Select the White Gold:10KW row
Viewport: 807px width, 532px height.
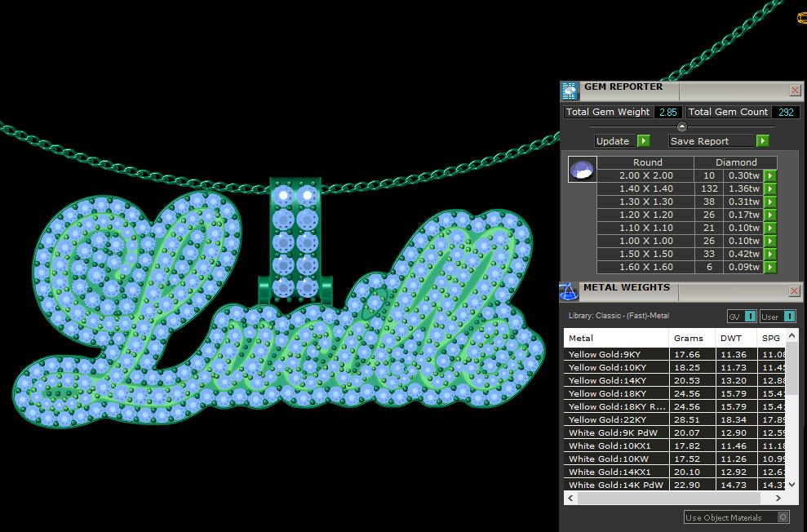[675, 459]
